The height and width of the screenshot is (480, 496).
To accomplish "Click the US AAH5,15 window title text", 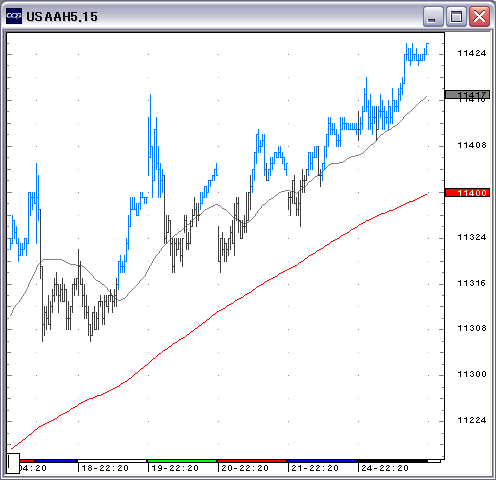I will click(62, 17).
